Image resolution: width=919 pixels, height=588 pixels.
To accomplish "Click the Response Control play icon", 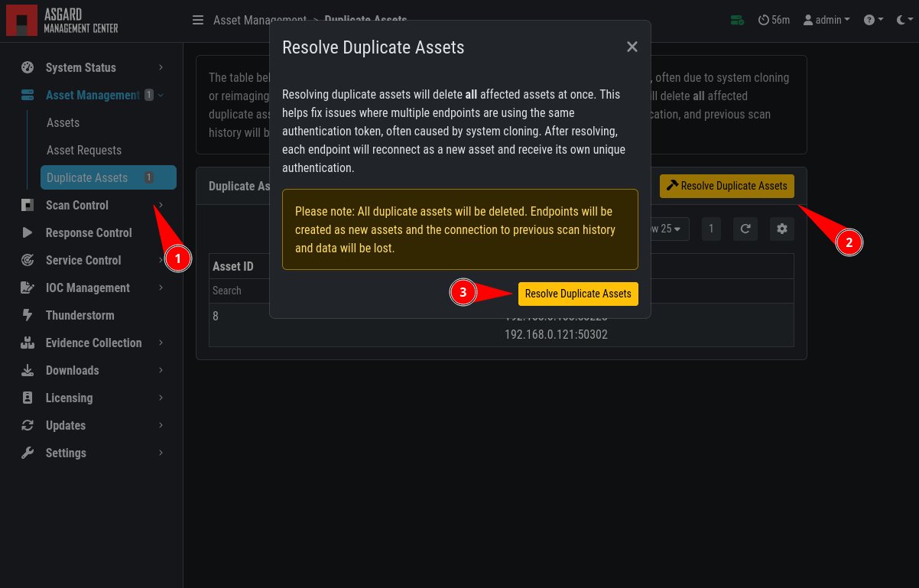I will 28,232.
